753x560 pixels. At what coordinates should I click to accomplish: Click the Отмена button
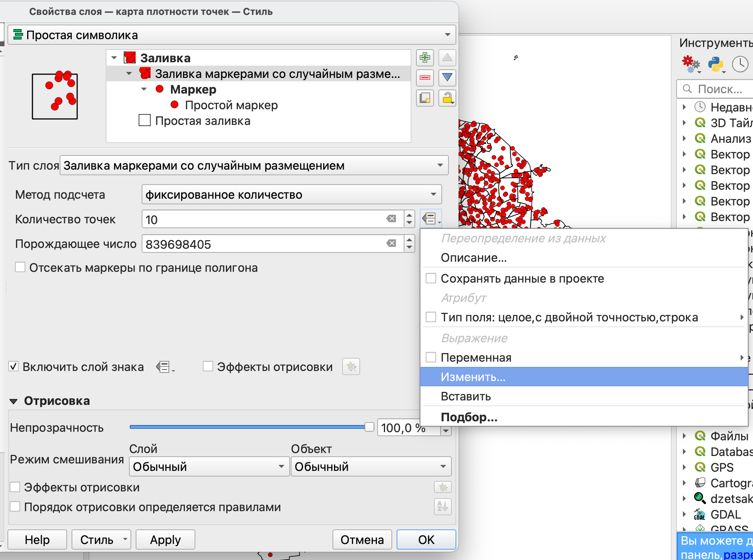362,539
